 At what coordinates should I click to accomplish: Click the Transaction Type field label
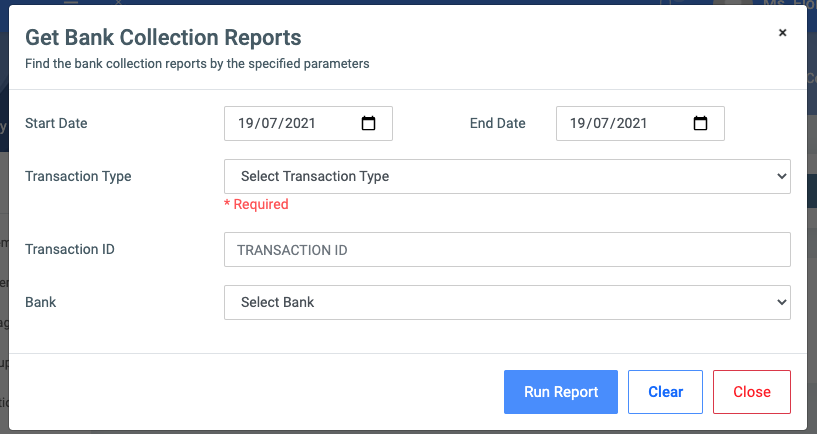pos(78,176)
